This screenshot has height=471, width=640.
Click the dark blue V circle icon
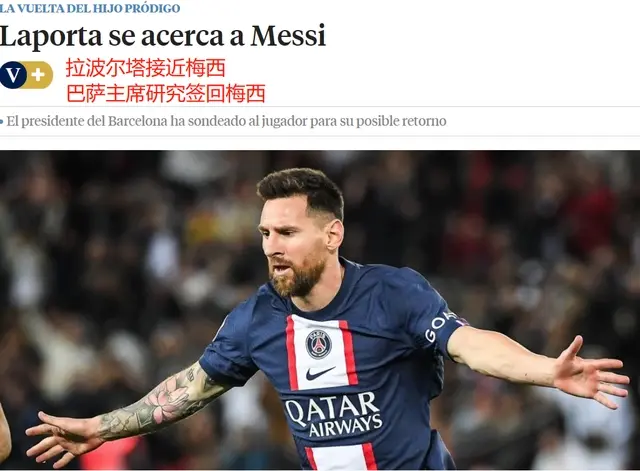(x=13, y=75)
